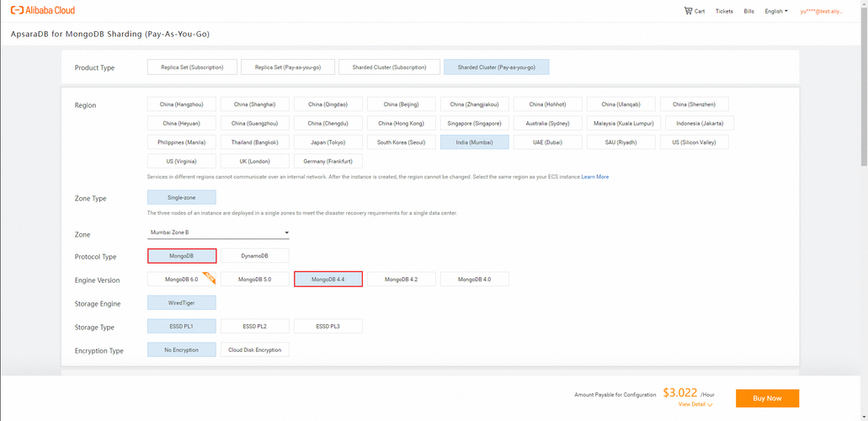Choose China (Hangzhou) region
The height and width of the screenshot is (421, 868).
point(182,104)
